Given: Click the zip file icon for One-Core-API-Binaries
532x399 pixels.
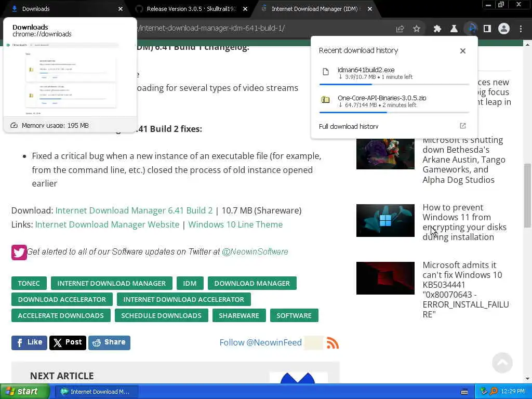Looking at the screenshot, I should (326, 100).
